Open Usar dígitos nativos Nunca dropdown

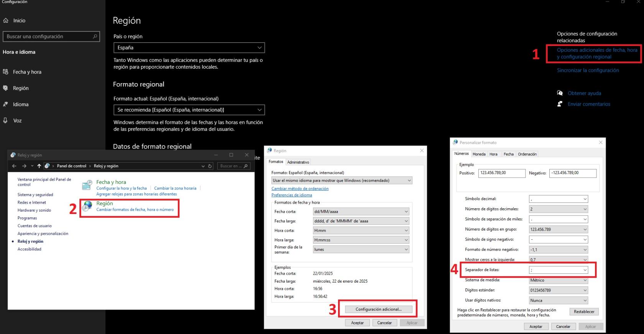pyautogui.click(x=559, y=301)
